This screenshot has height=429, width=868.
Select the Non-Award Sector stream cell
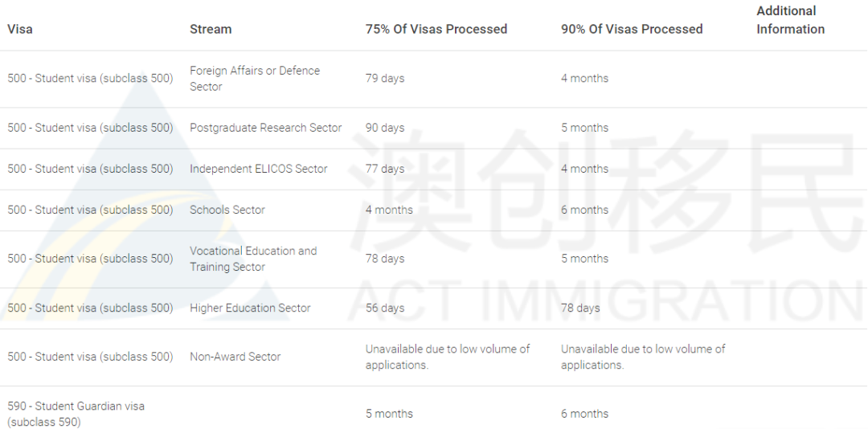point(235,357)
